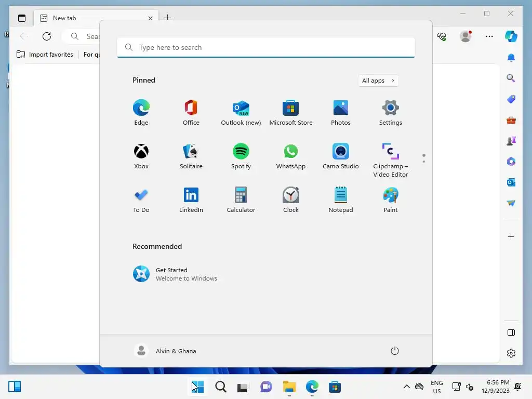Launch Calculator
Image resolution: width=532 pixels, height=399 pixels.
click(x=241, y=200)
